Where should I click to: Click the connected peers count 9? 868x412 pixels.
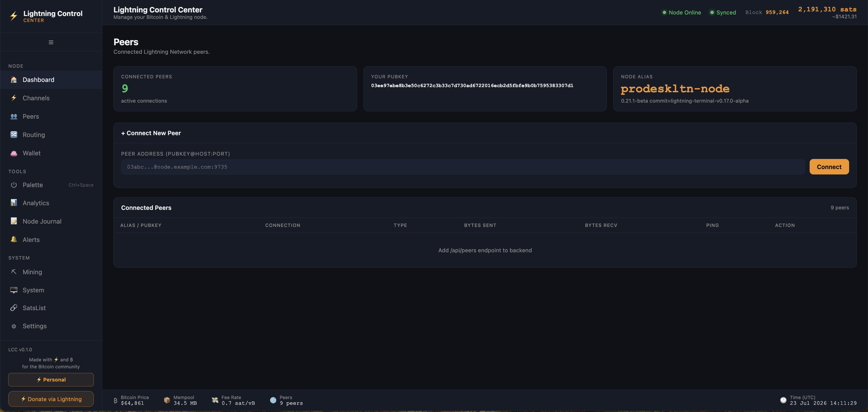pyautogui.click(x=125, y=88)
